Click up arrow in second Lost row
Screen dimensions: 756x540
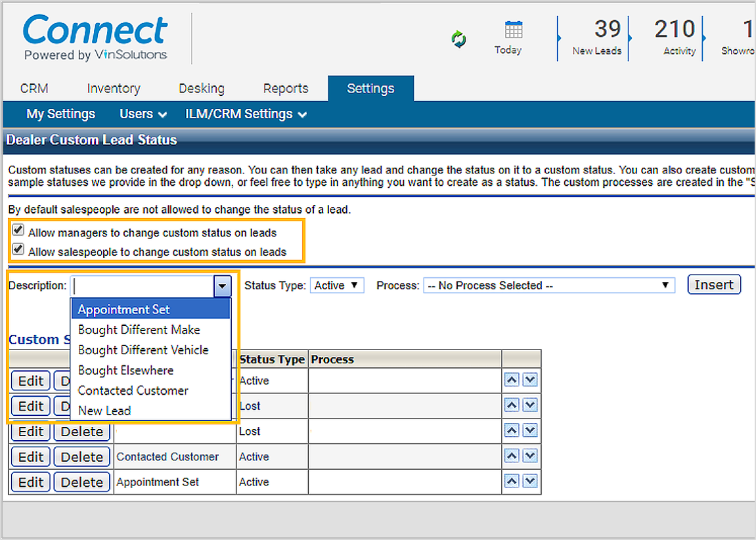512,430
